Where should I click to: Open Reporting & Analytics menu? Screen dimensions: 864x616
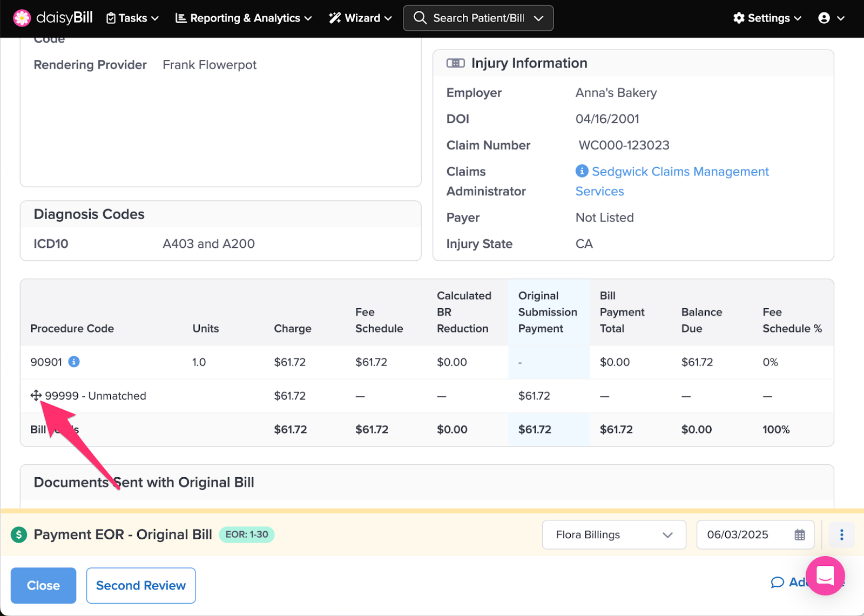[244, 18]
